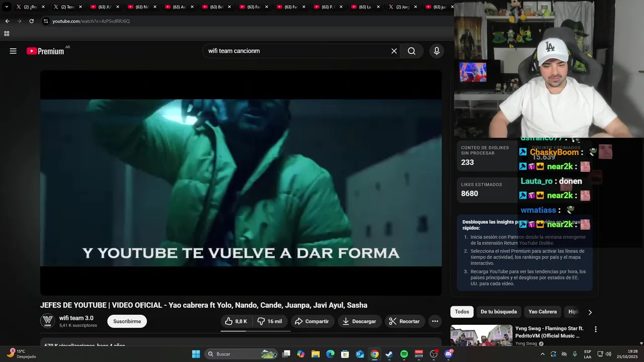Open Microsoft Edge from the taskbar
Viewport: 644px width, 362px height.
tap(330, 354)
